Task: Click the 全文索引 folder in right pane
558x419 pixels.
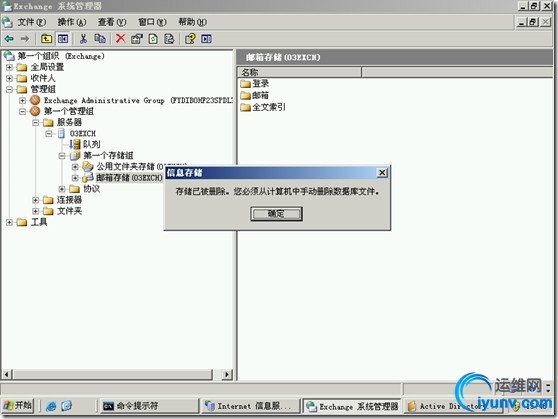Action: [x=263, y=107]
